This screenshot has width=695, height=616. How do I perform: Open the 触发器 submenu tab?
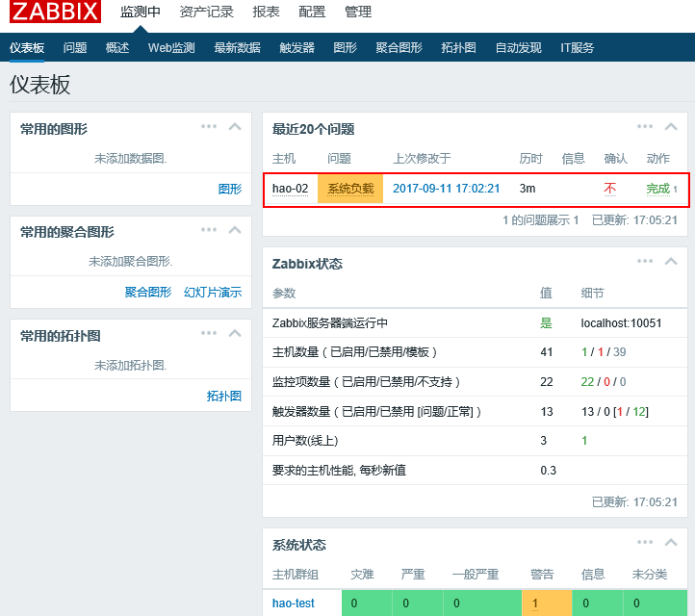(297, 47)
